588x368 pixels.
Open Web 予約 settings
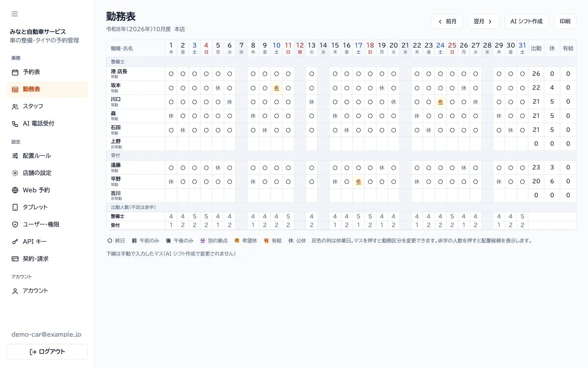[x=47, y=190]
